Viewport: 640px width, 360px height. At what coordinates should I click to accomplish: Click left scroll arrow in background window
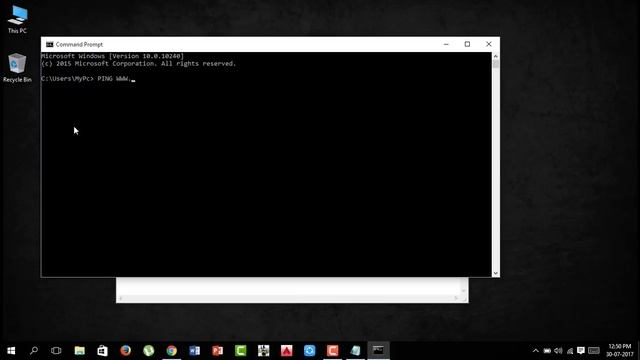click(120, 298)
